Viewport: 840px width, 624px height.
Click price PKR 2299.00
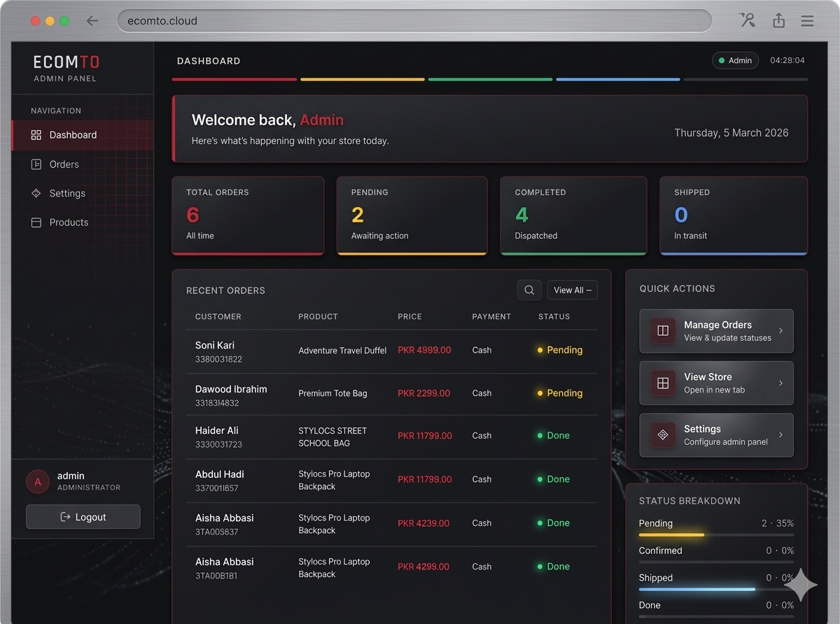pos(424,393)
